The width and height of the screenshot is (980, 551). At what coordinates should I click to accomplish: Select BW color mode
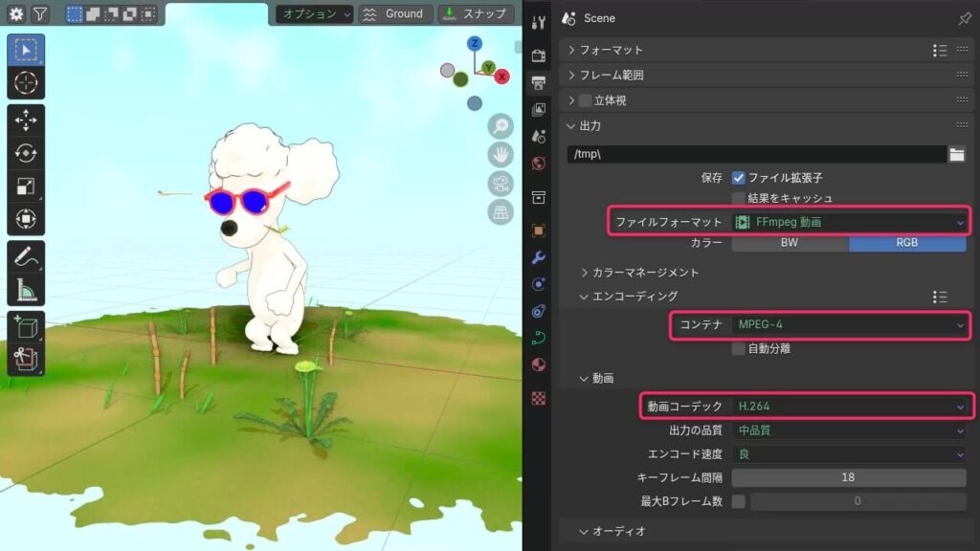[x=790, y=243]
